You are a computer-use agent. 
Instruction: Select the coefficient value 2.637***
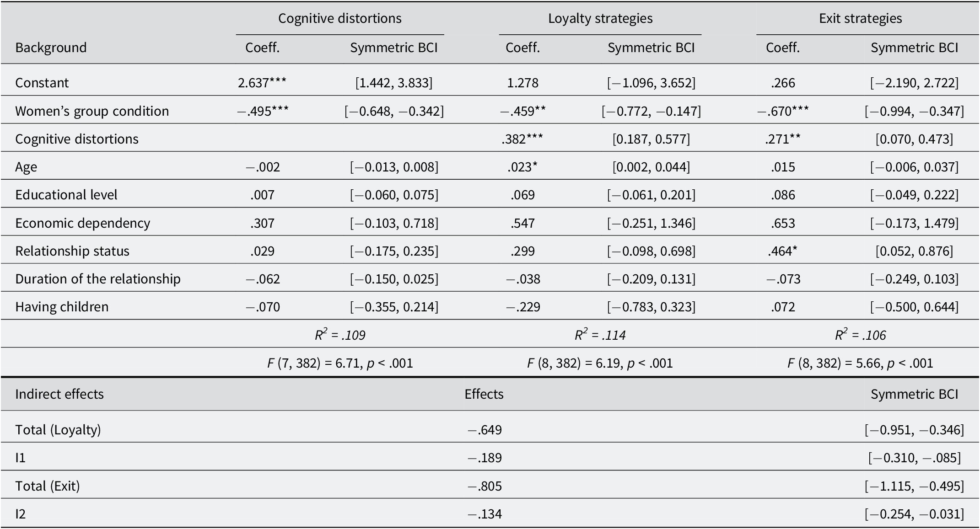click(262, 83)
